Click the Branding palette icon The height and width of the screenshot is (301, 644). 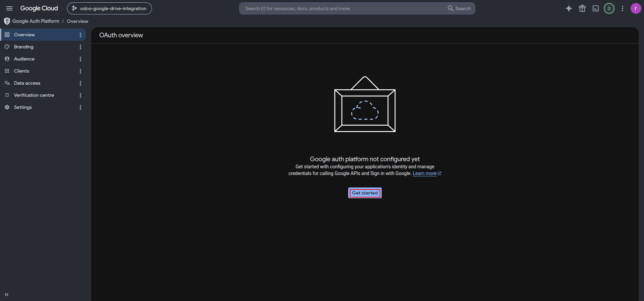point(7,47)
